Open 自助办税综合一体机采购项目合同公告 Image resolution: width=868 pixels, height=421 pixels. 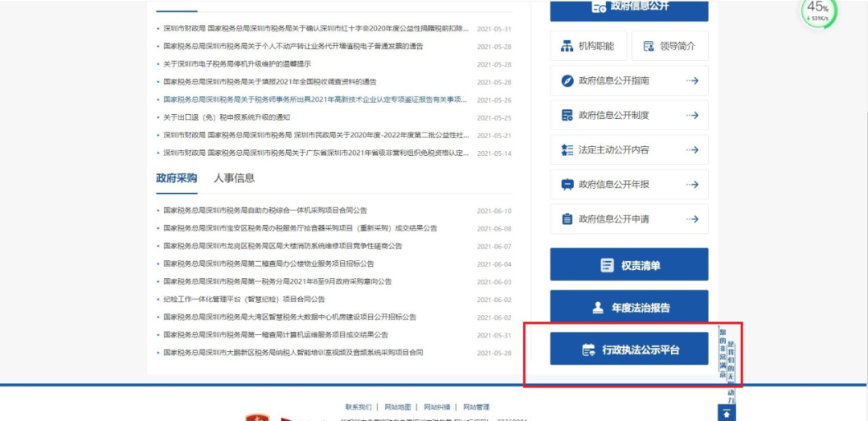(265, 210)
